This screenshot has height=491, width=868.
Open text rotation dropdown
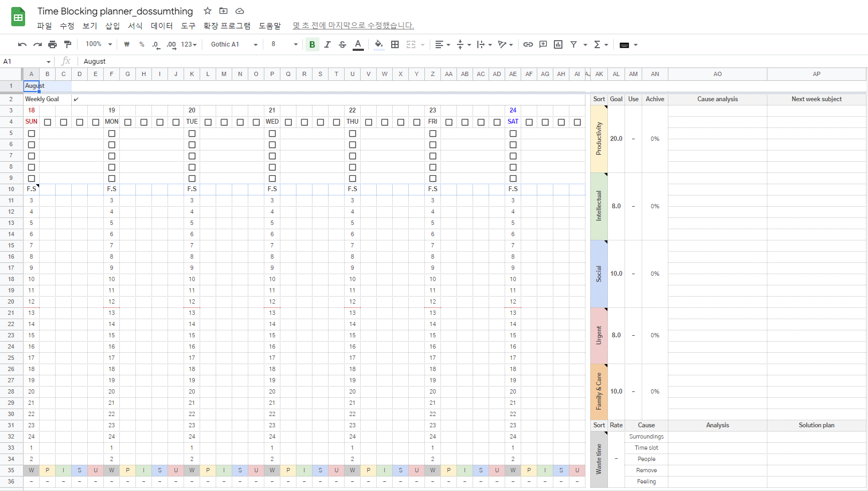(x=505, y=44)
